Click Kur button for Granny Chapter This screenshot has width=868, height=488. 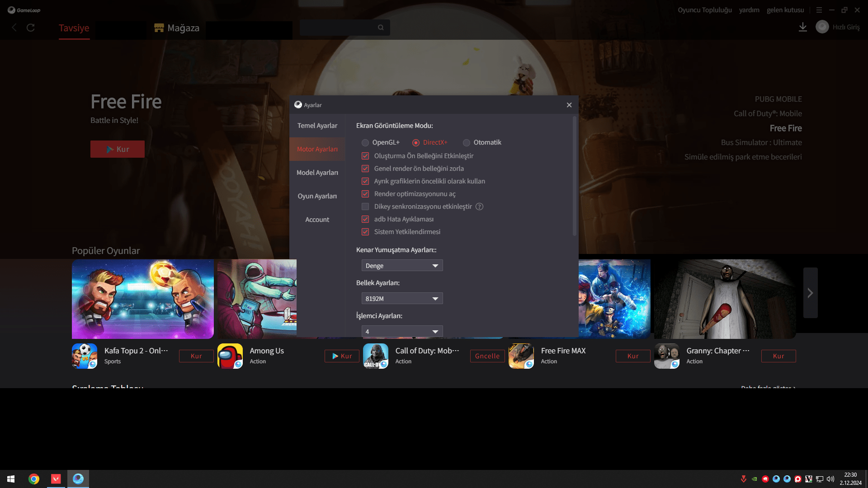778,356
